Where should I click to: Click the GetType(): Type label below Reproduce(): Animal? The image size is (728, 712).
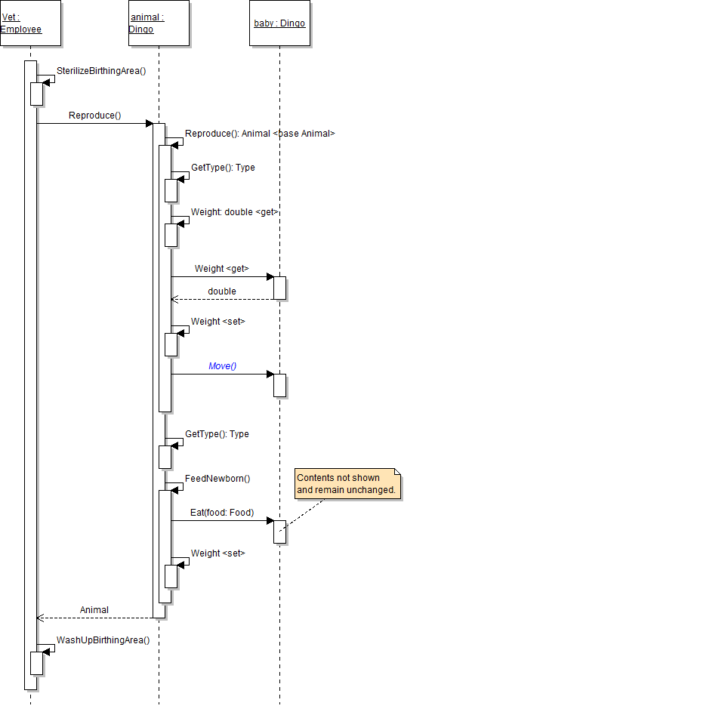[223, 168]
